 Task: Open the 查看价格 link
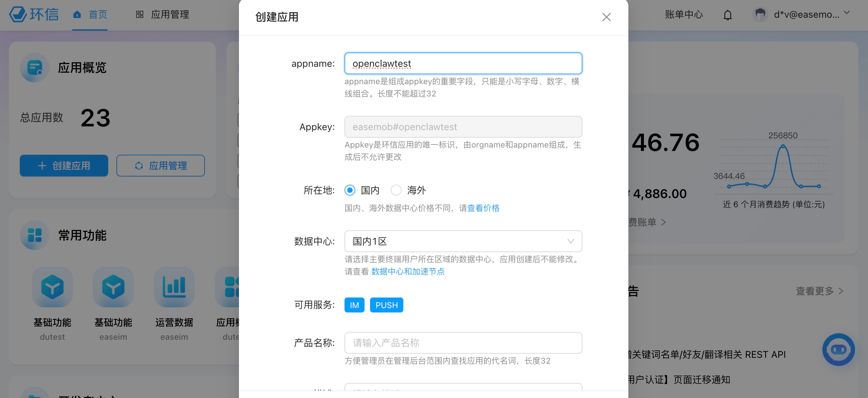(483, 208)
